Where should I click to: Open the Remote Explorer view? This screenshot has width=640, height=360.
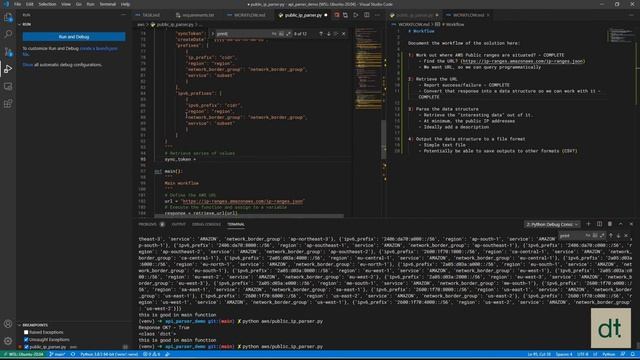click(8, 87)
